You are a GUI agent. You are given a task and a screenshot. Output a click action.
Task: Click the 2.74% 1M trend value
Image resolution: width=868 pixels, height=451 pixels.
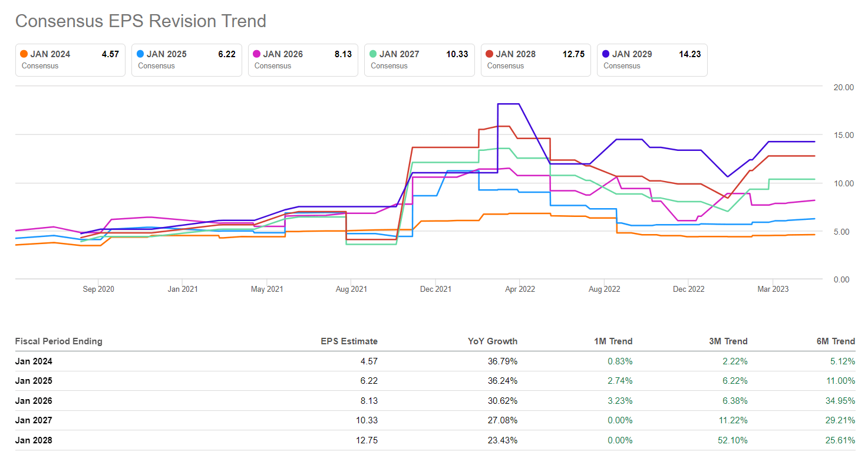pyautogui.click(x=621, y=381)
